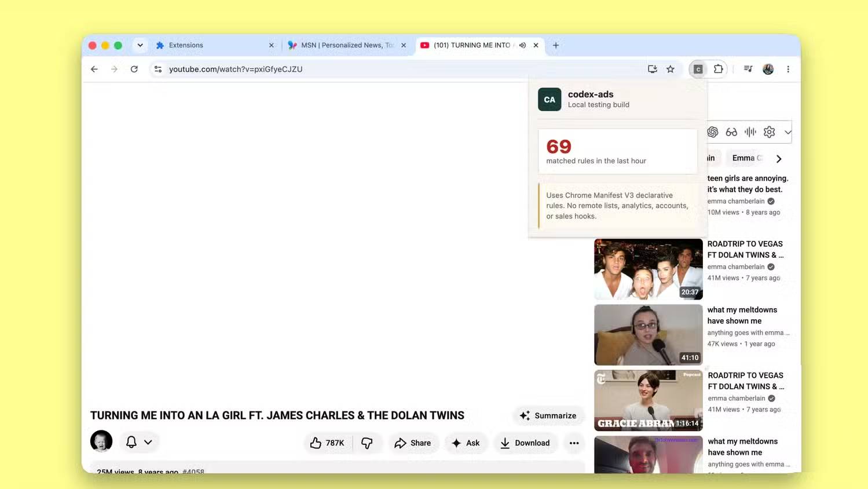Click the CA codex-ads logo badge
The image size is (868, 489).
pos(550,100)
